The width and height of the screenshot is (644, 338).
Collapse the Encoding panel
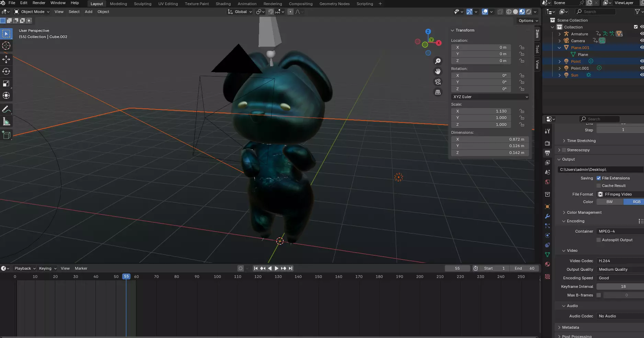[x=575, y=221]
